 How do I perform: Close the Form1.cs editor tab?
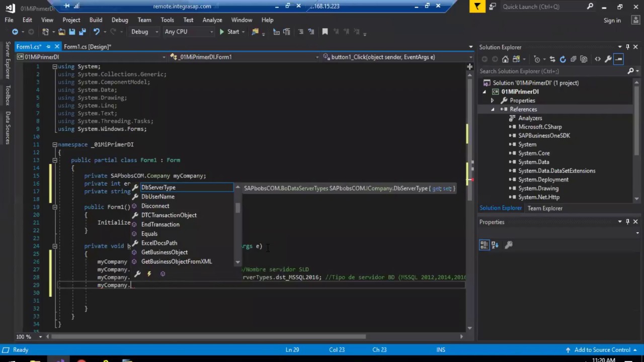(57, 47)
